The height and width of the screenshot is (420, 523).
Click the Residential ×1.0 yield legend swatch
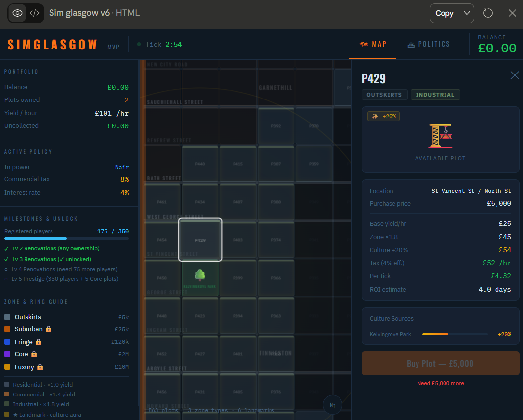(x=7, y=384)
